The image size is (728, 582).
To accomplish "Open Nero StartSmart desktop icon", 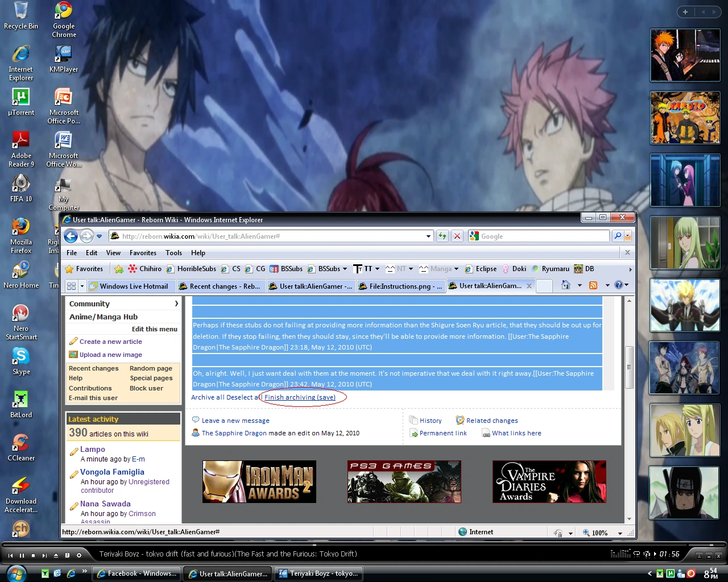I will (21, 322).
